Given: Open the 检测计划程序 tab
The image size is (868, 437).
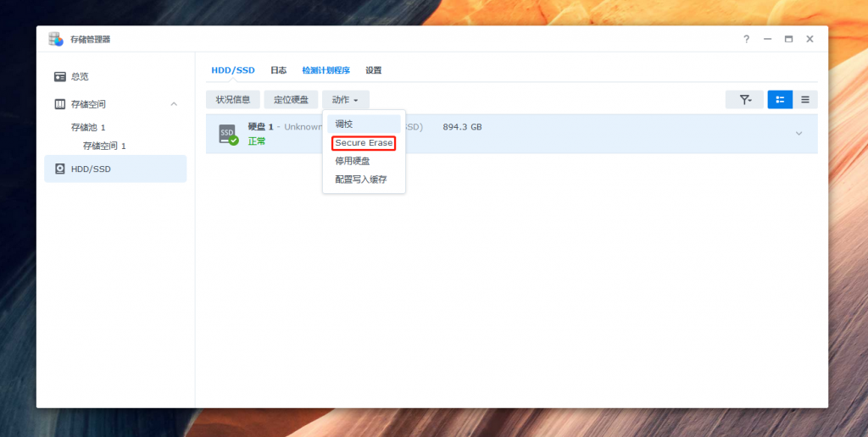Looking at the screenshot, I should tap(325, 70).
